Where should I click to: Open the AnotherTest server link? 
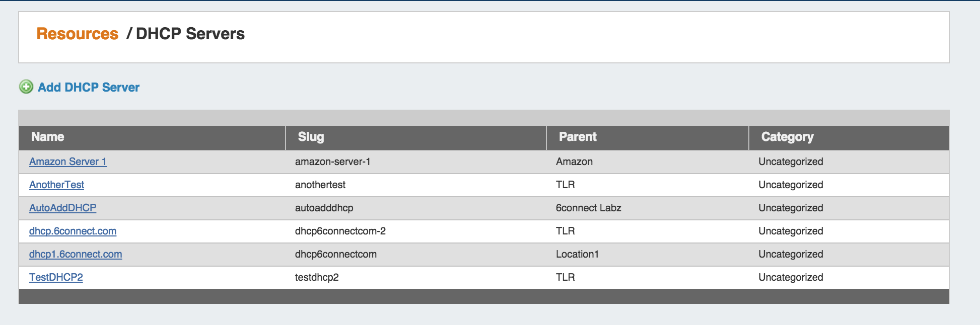56,185
